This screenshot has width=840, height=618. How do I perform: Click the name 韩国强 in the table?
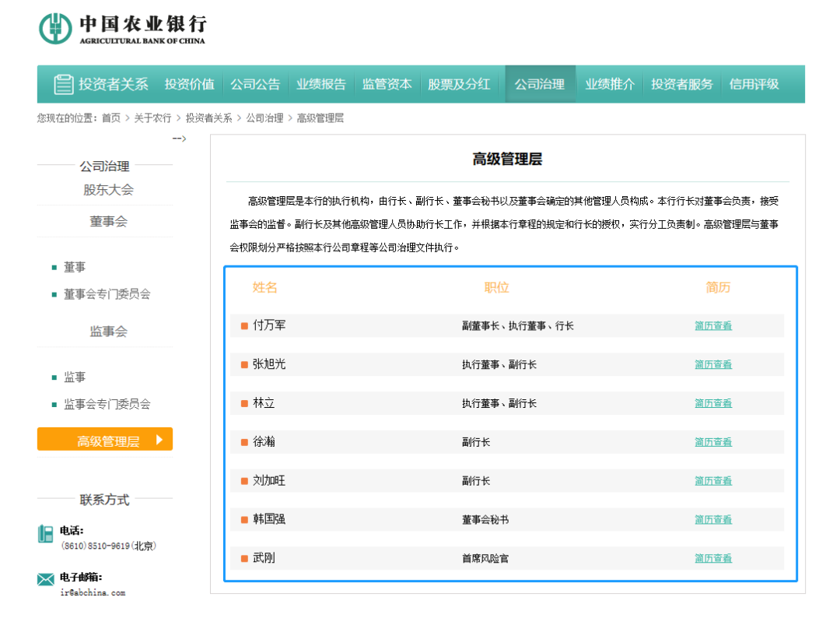pos(269,519)
